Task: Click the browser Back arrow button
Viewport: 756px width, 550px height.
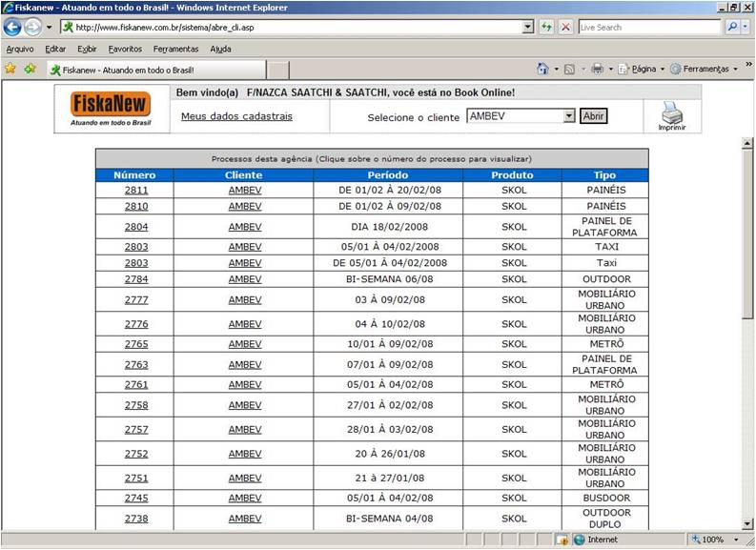Action: coord(12,27)
